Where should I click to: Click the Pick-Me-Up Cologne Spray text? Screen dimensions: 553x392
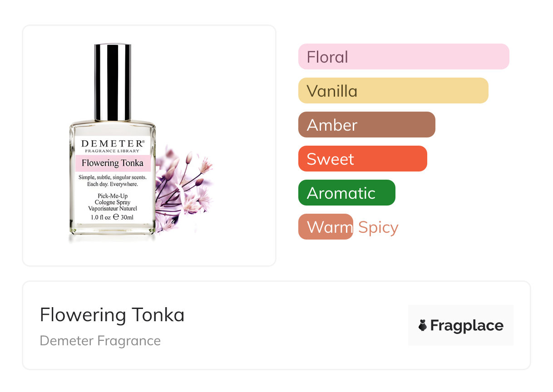tap(113, 199)
